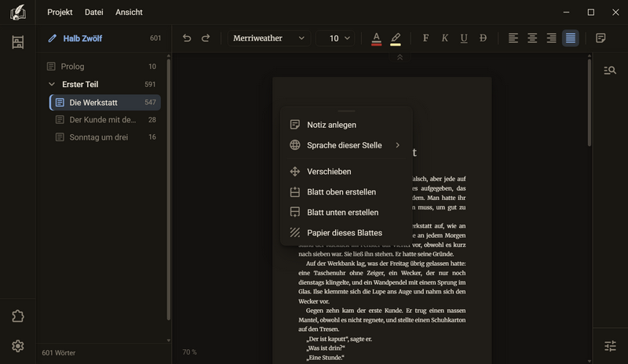Image resolution: width=628 pixels, height=364 pixels.
Task: Choose Blatt unten erstellen
Action: (x=346, y=213)
